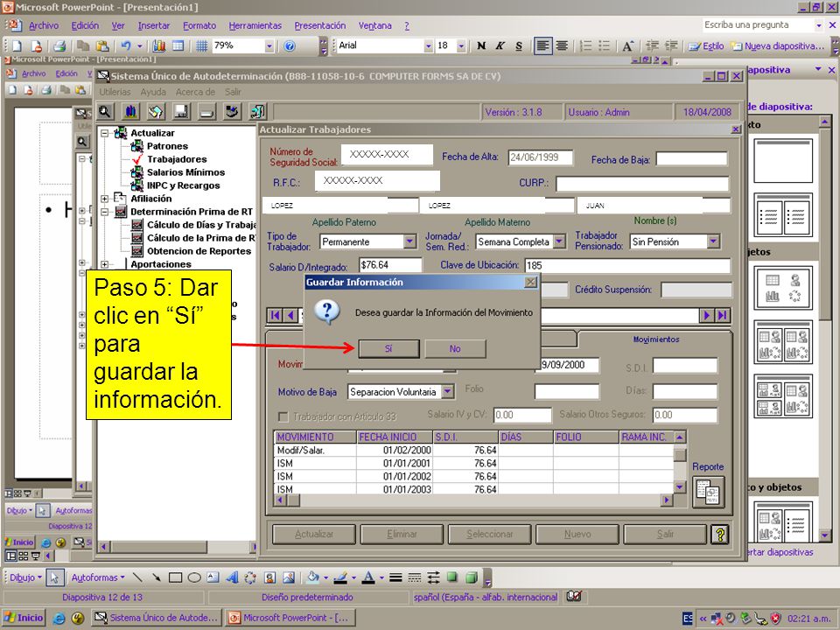Open Sistema Único taskbar item
Image resolution: width=840 pixels, height=630 pixels.
click(157, 618)
